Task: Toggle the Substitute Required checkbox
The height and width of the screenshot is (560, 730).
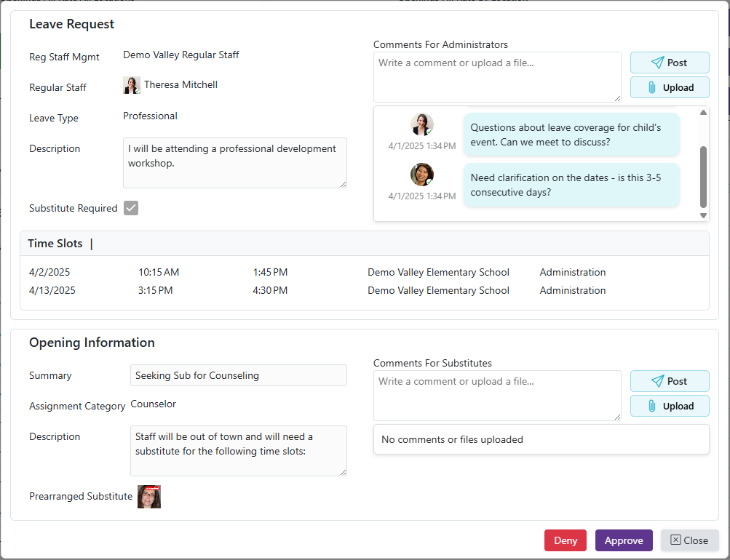Action: (x=131, y=208)
